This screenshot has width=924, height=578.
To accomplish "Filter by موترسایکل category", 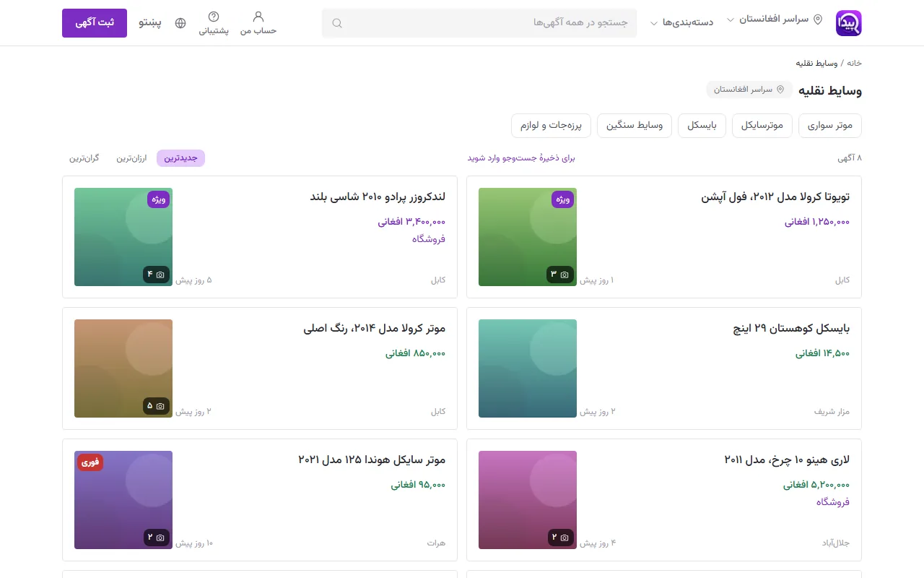I will (762, 126).
